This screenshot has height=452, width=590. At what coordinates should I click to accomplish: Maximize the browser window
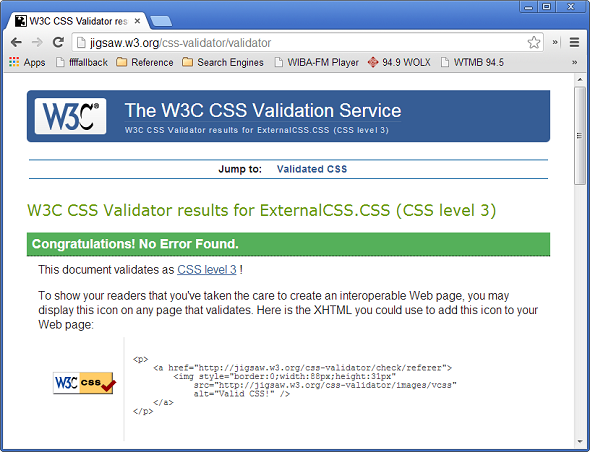[546, 7]
